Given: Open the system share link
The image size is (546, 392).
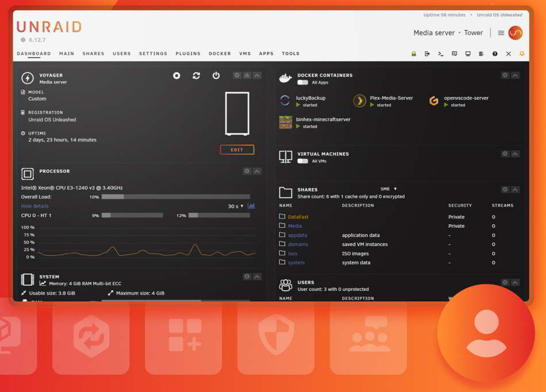Looking at the screenshot, I should coord(297,263).
